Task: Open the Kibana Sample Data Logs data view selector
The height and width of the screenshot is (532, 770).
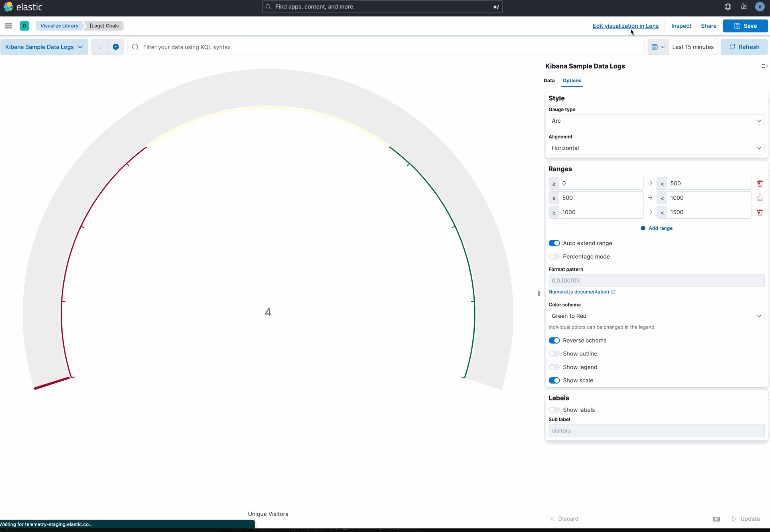Action: 44,47
